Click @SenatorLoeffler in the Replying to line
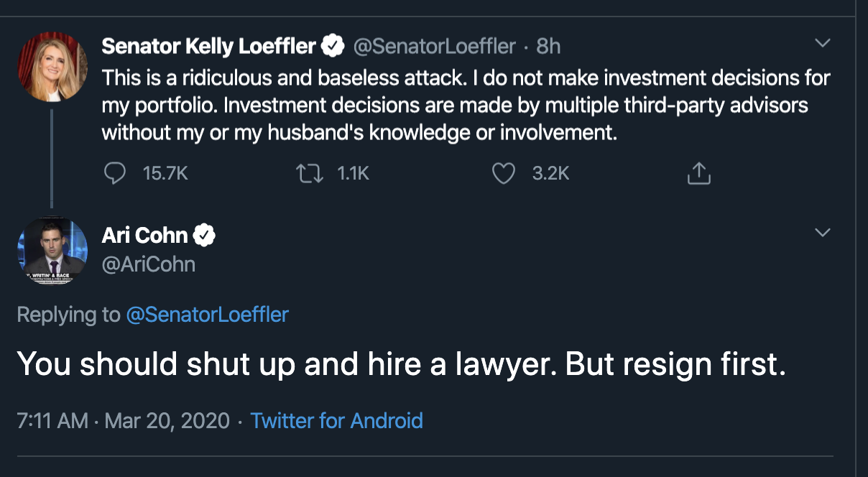Screen dimensions: 868x477 click(207, 315)
